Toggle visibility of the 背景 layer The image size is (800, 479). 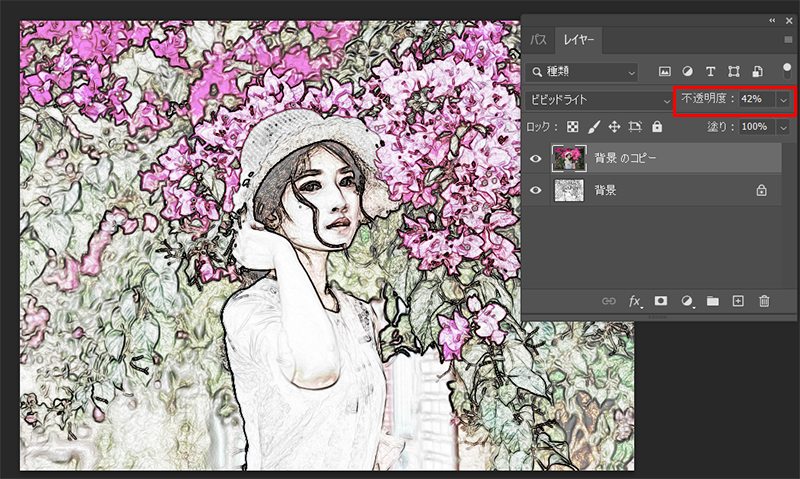click(537, 190)
